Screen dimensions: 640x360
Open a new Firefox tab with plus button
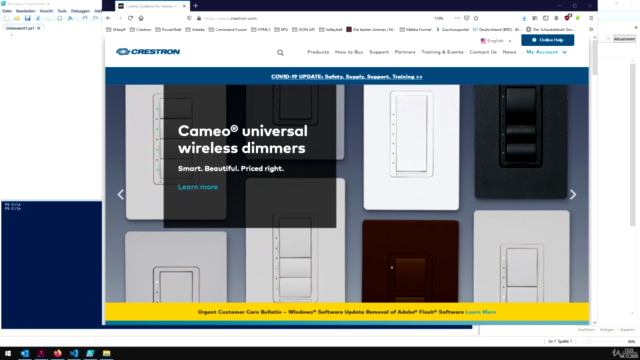[x=196, y=6]
